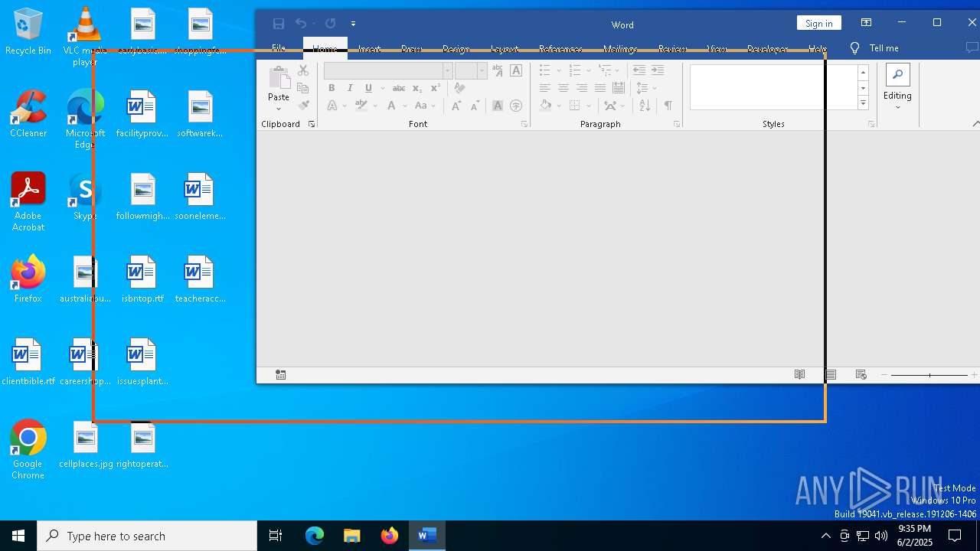Click the Undo arrow icon
Image resolution: width=980 pixels, height=551 pixels.
(301, 24)
